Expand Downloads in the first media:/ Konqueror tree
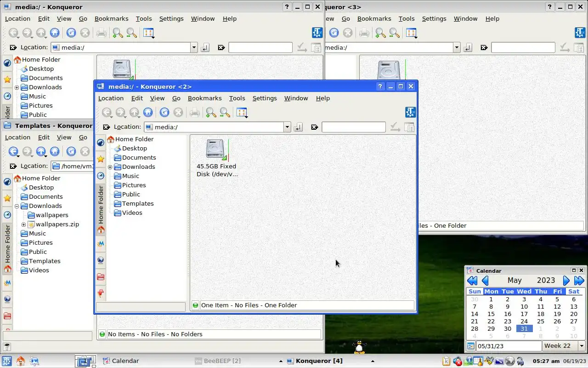The image size is (588, 368). [x=17, y=87]
